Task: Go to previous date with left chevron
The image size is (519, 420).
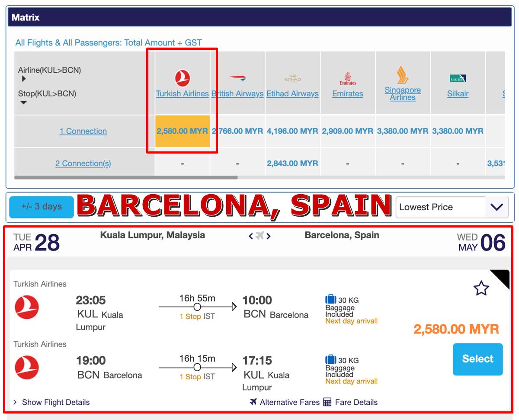Action: point(251,236)
